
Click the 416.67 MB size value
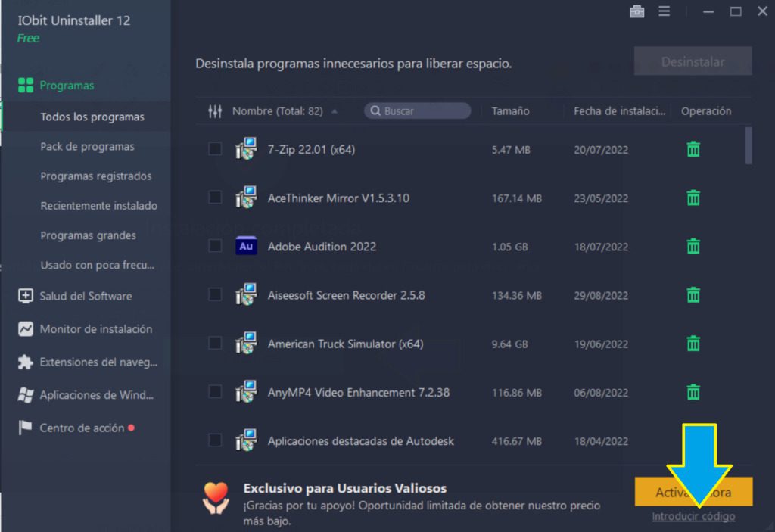[516, 441]
